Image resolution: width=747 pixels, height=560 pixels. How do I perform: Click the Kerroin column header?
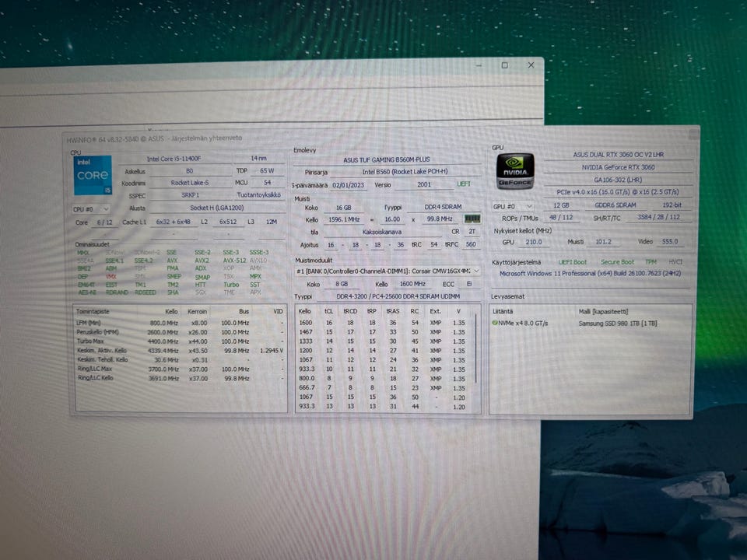pos(197,311)
